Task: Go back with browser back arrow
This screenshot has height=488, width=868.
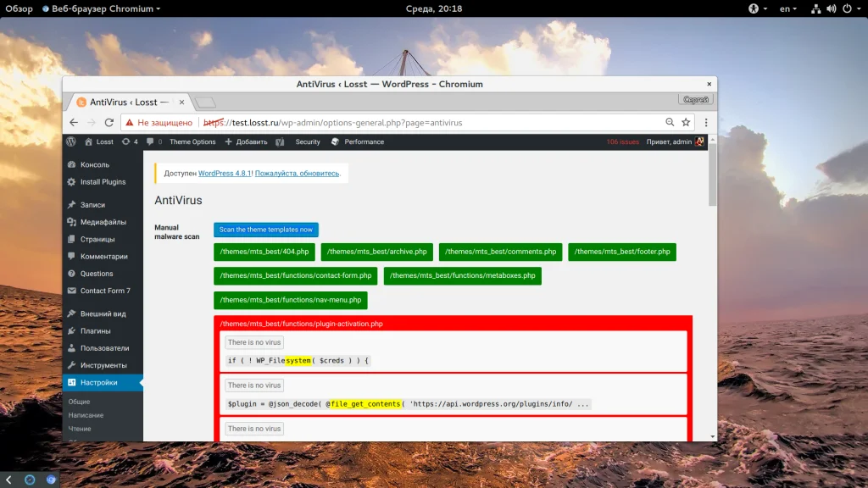Action: click(x=74, y=122)
